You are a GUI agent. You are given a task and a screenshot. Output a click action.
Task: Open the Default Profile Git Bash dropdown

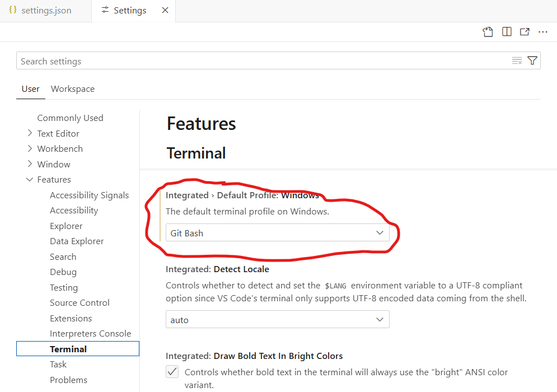(x=277, y=233)
